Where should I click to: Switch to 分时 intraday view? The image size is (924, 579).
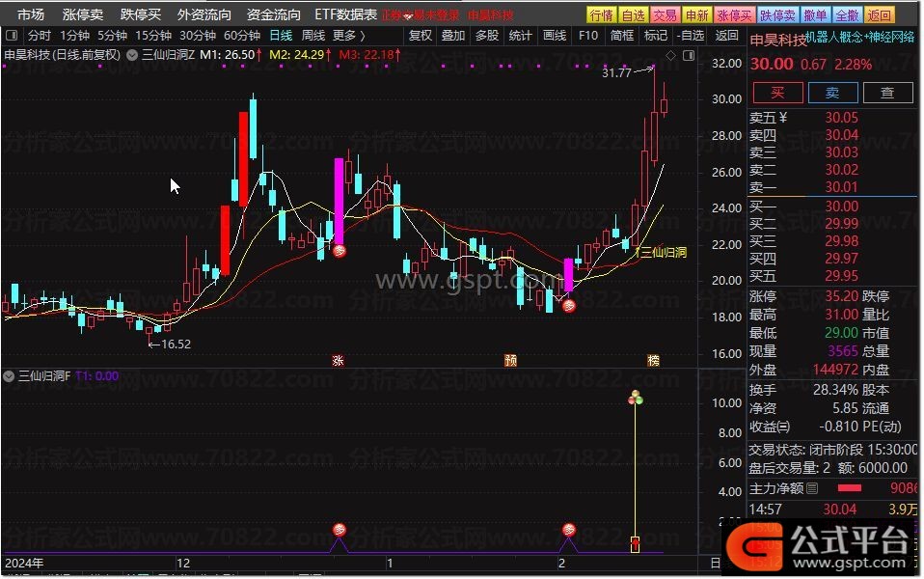(x=40, y=36)
